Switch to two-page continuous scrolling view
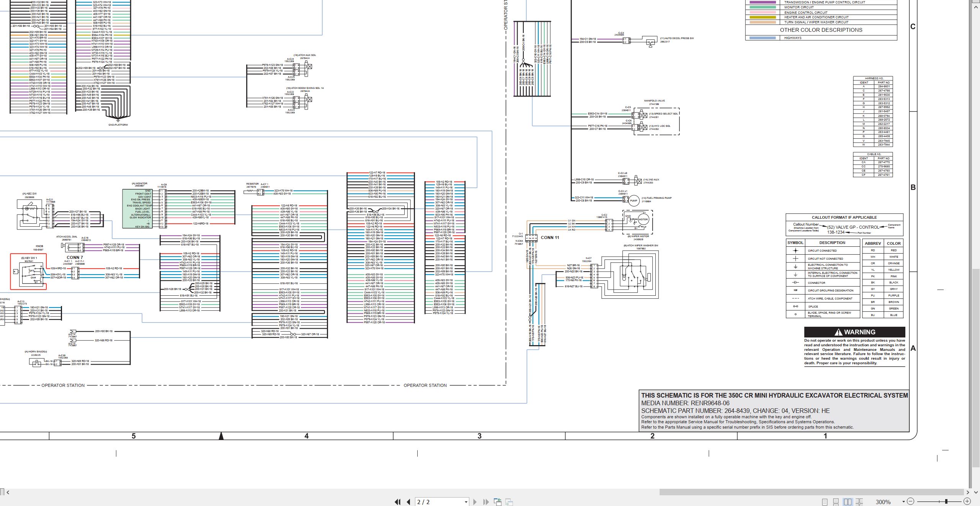This screenshot has width=980, height=506. [859, 502]
